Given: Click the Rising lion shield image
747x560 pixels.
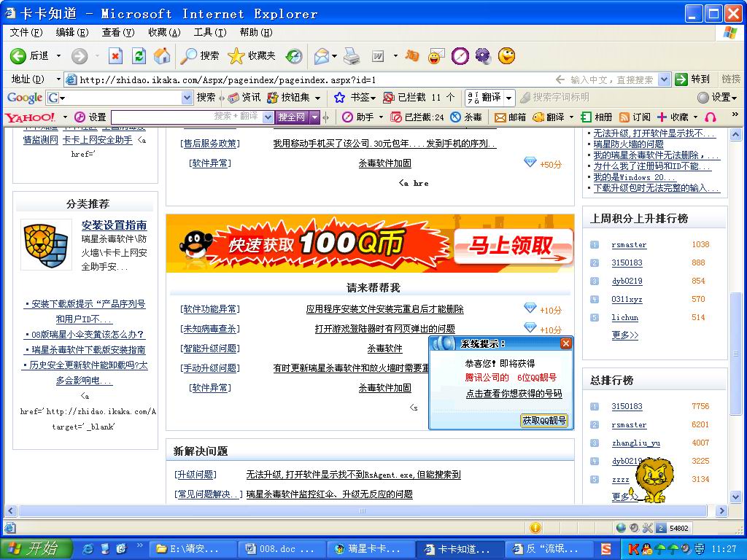Looking at the screenshot, I should [46, 245].
